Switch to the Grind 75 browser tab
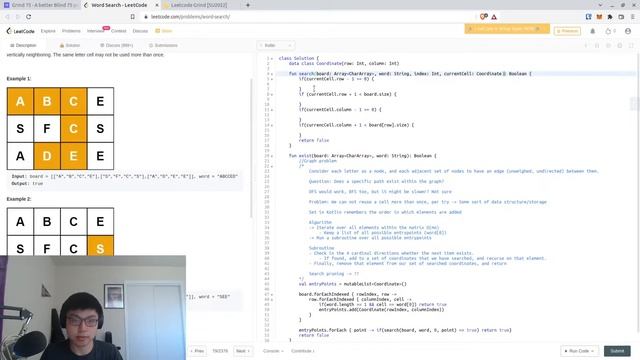The height and width of the screenshot is (360, 640). click(41, 5)
